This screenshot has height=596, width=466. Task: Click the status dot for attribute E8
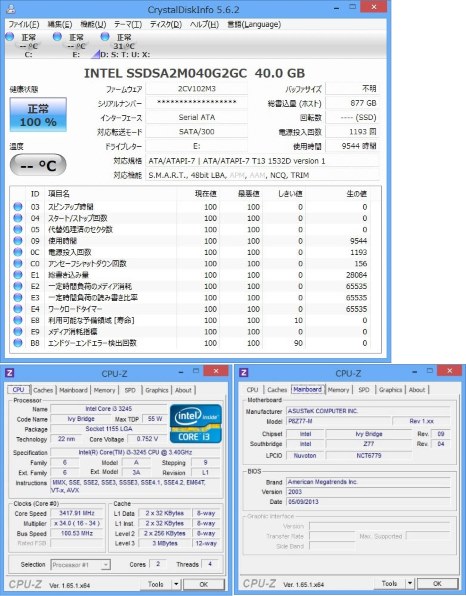tap(17, 320)
